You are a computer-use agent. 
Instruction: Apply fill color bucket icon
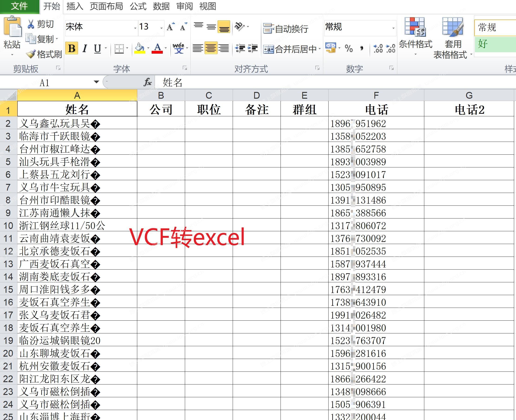(x=140, y=48)
